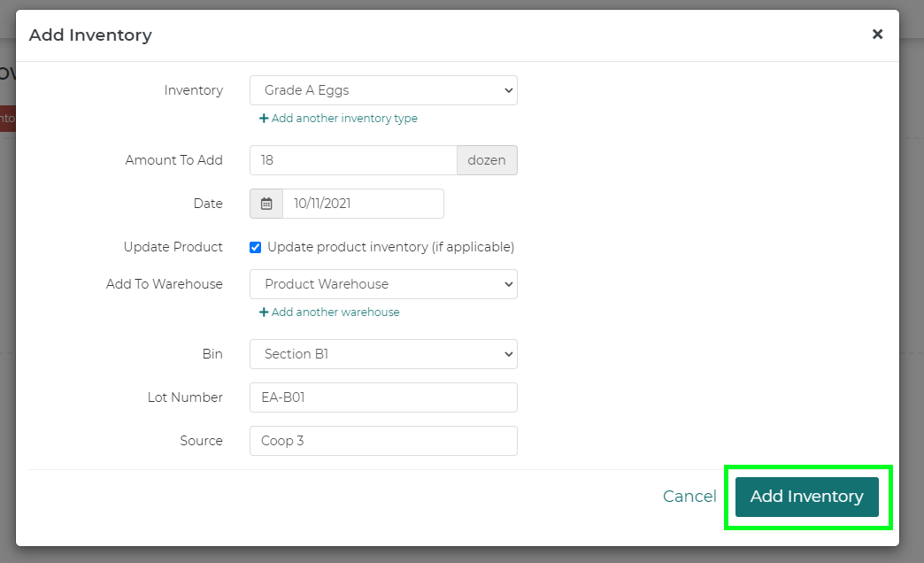
Task: Focus the Amount To Add field
Action: 353,160
